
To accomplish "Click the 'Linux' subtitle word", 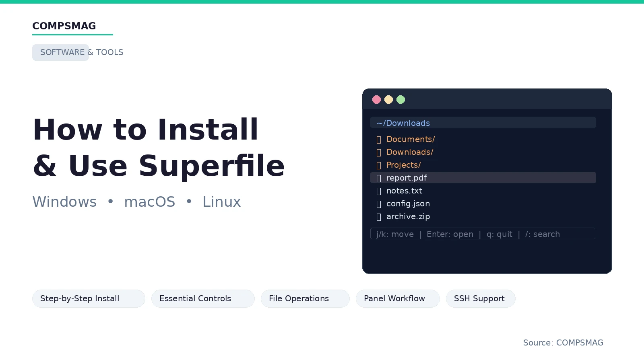I will [222, 202].
